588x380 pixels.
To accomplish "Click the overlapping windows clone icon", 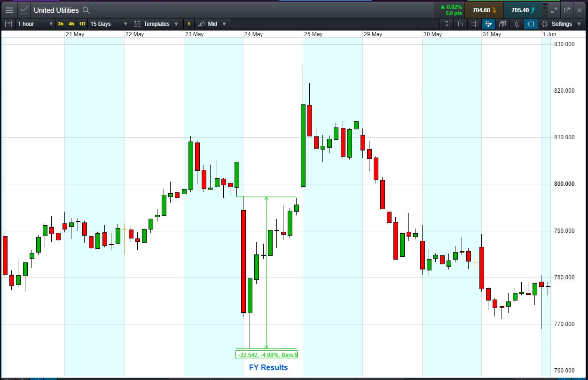I will (x=502, y=24).
